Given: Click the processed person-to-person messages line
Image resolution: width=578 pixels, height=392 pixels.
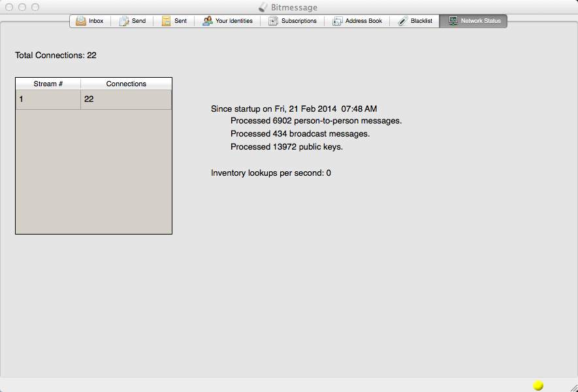Looking at the screenshot, I should click(x=315, y=121).
